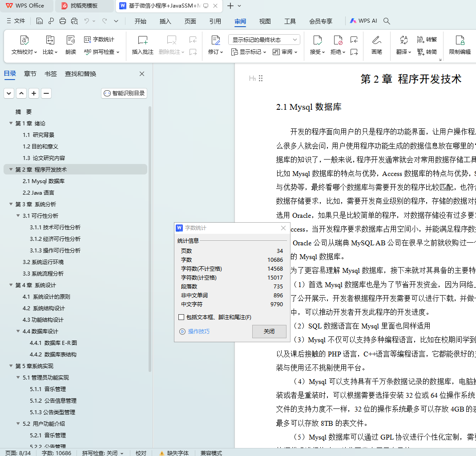The width and height of the screenshot is (476, 456).
Task: Close the navigation pane with the X
Action: (142, 74)
